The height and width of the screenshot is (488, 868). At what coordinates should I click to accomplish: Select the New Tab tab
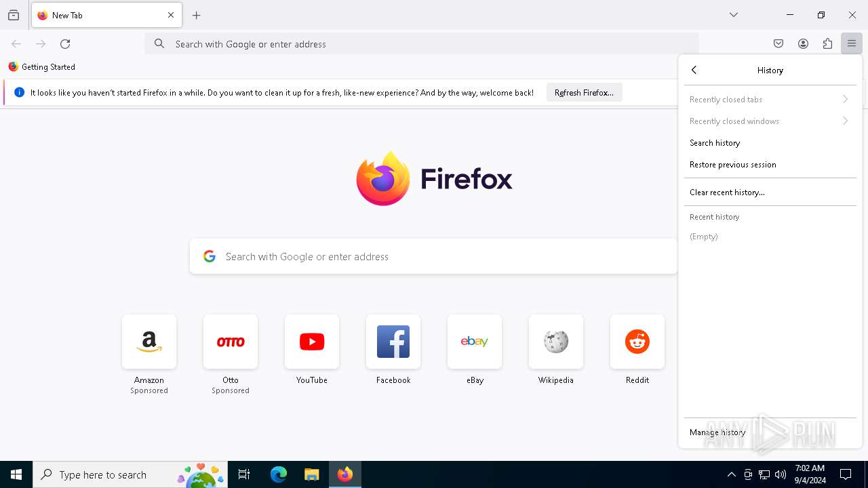[106, 15]
